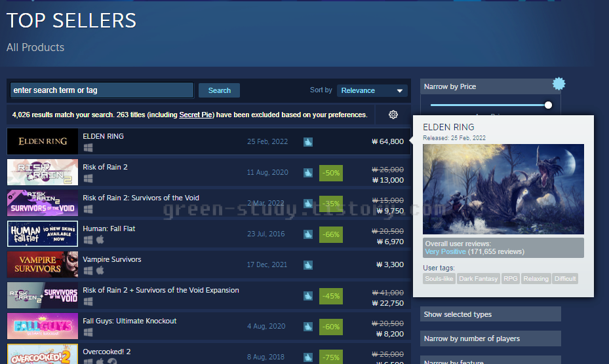609x364 pixels.
Task: Select the Difficult user tag
Action: pyautogui.click(x=565, y=279)
